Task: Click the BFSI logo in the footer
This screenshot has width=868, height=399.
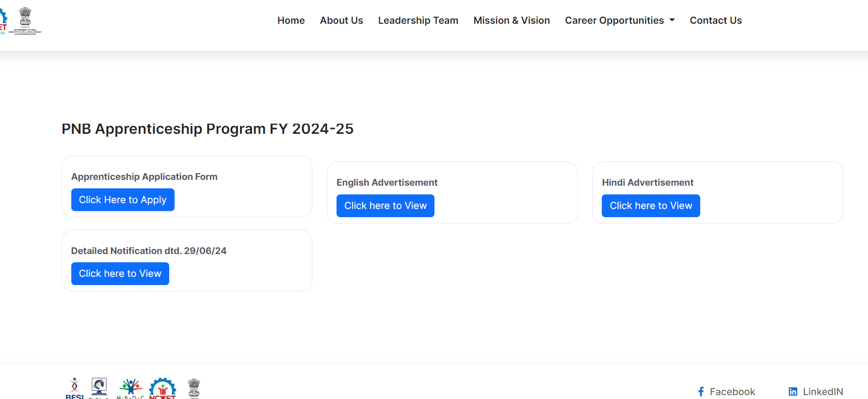Action: tap(74, 389)
